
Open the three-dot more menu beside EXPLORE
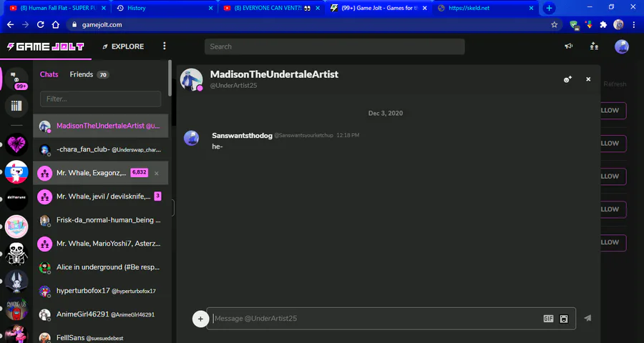tap(165, 46)
